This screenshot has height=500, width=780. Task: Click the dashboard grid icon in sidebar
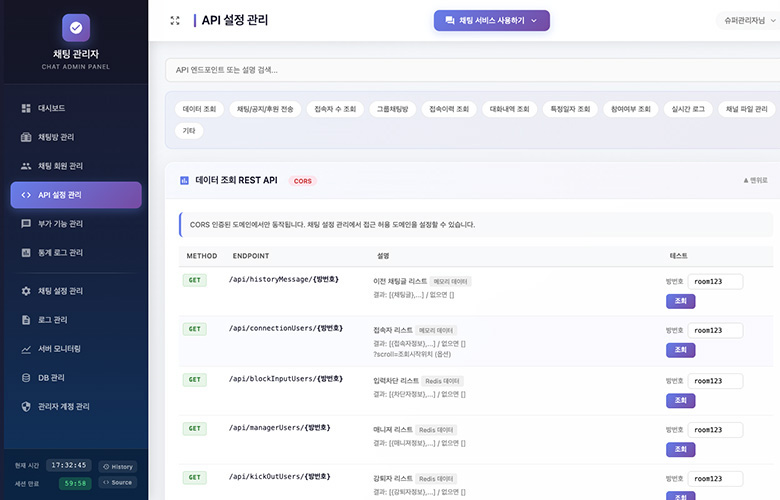26,108
